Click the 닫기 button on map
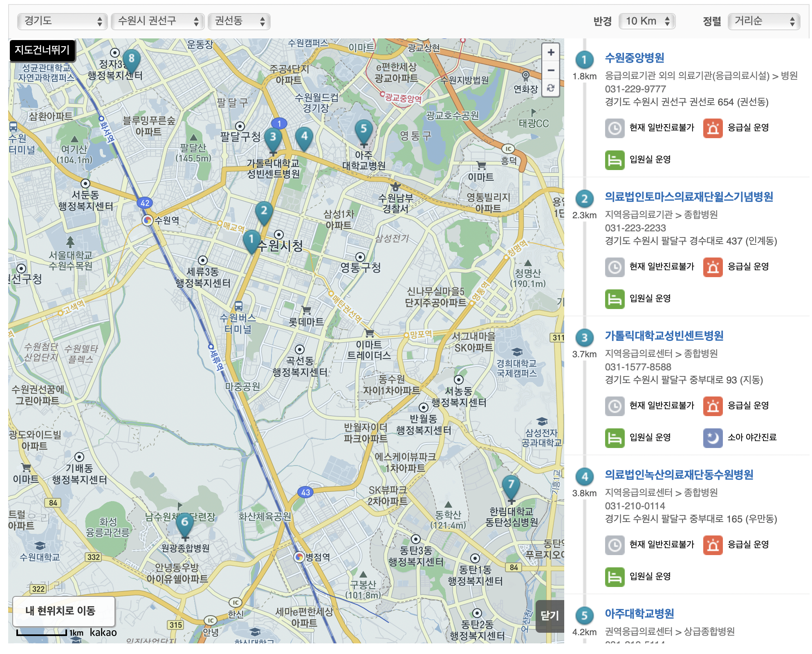This screenshot has height=654, width=812. click(x=550, y=616)
